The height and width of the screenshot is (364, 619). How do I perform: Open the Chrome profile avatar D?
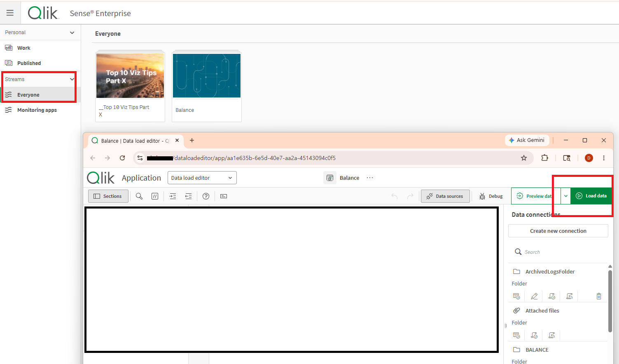pyautogui.click(x=589, y=158)
